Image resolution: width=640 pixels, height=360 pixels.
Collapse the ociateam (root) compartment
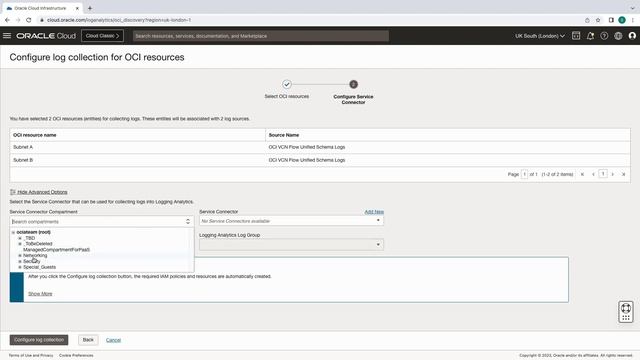(13, 232)
